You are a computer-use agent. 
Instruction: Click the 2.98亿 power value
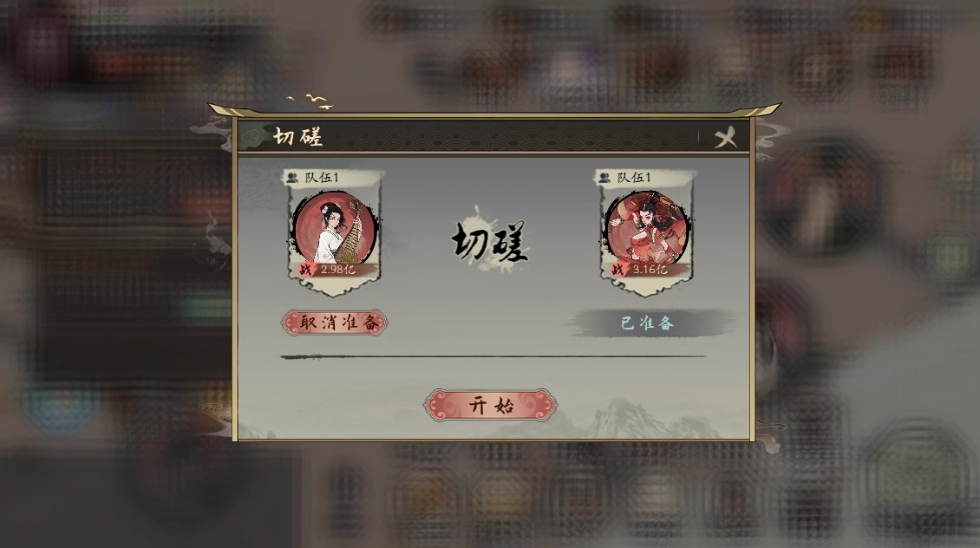(x=337, y=270)
